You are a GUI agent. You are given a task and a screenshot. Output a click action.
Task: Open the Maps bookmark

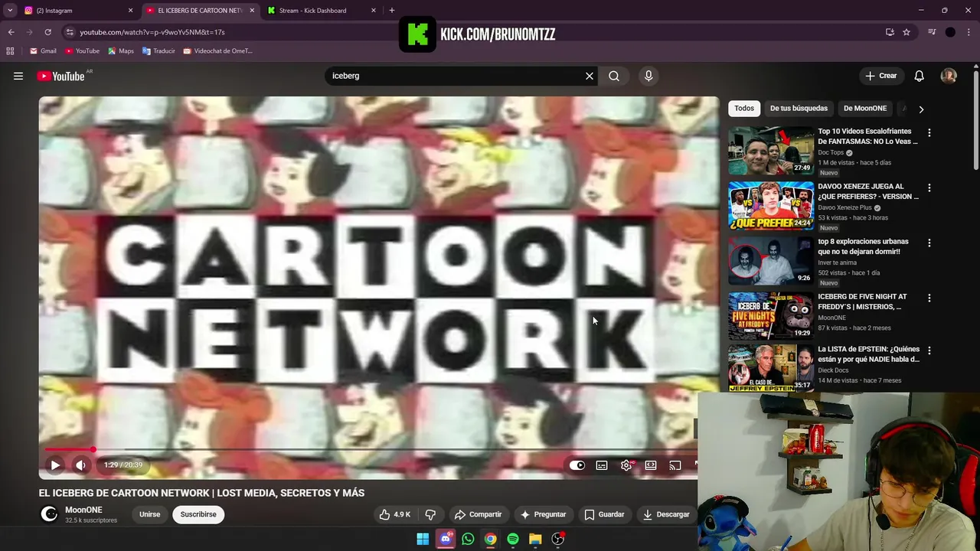pyautogui.click(x=121, y=51)
